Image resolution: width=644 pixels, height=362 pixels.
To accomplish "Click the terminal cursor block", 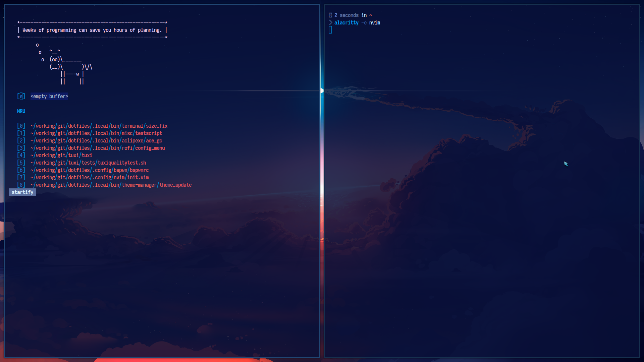I will pyautogui.click(x=331, y=30).
